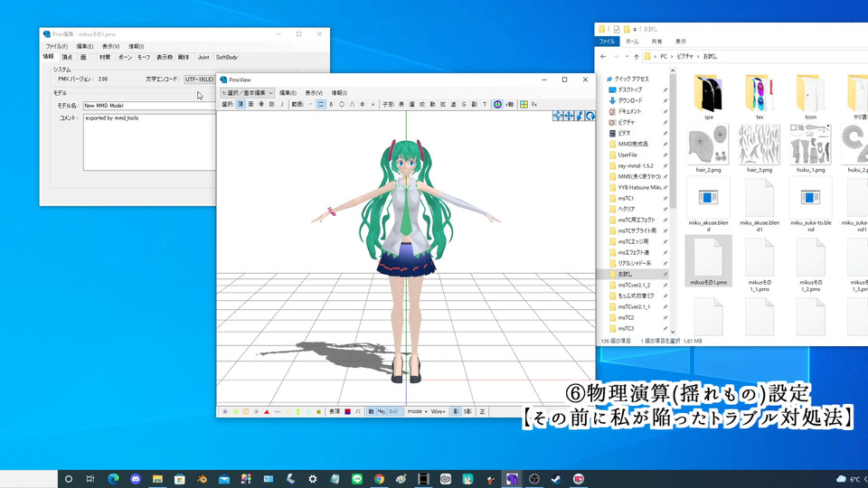Click the red color square in bottom toolbar
This screenshot has height=488, width=868.
347,411
